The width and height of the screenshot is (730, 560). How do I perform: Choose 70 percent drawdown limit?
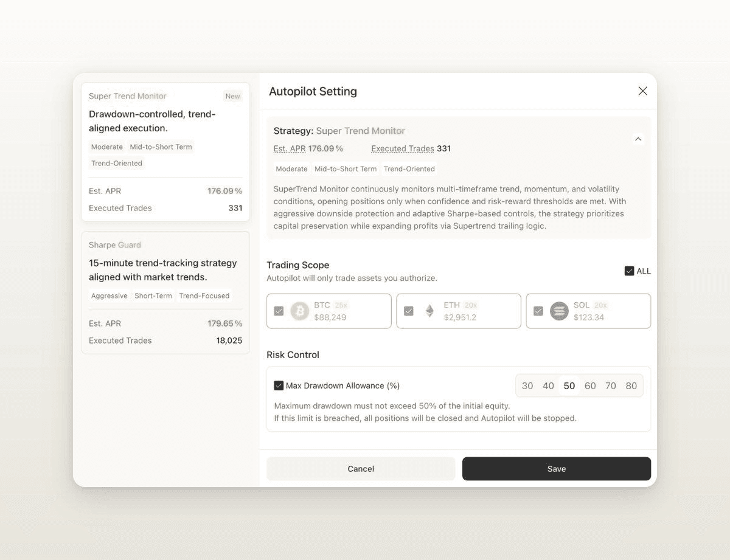[611, 386]
